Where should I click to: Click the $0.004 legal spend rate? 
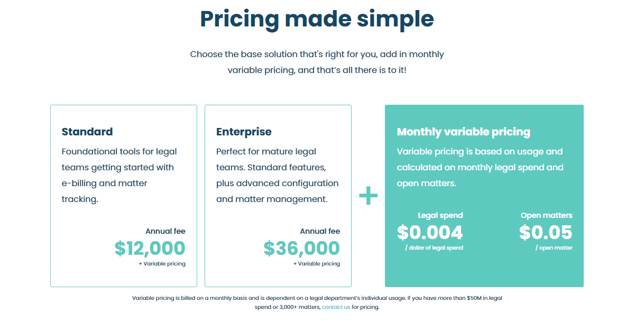pos(430,232)
